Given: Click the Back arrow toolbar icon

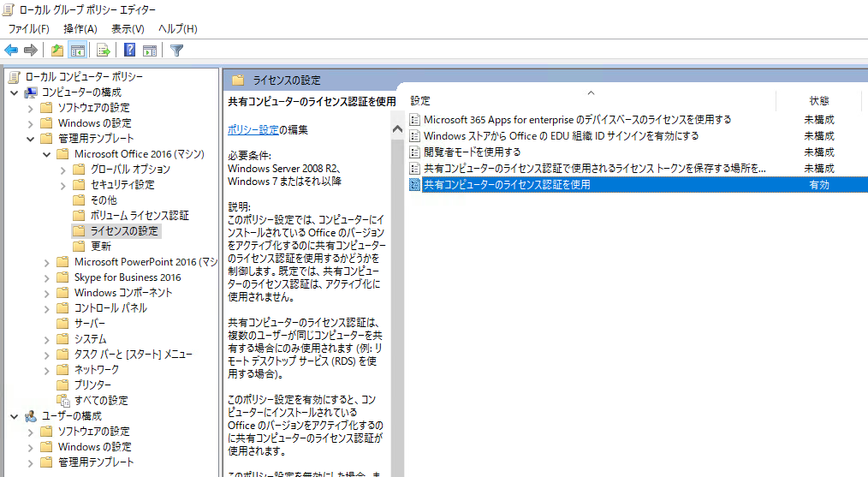Looking at the screenshot, I should [11, 51].
